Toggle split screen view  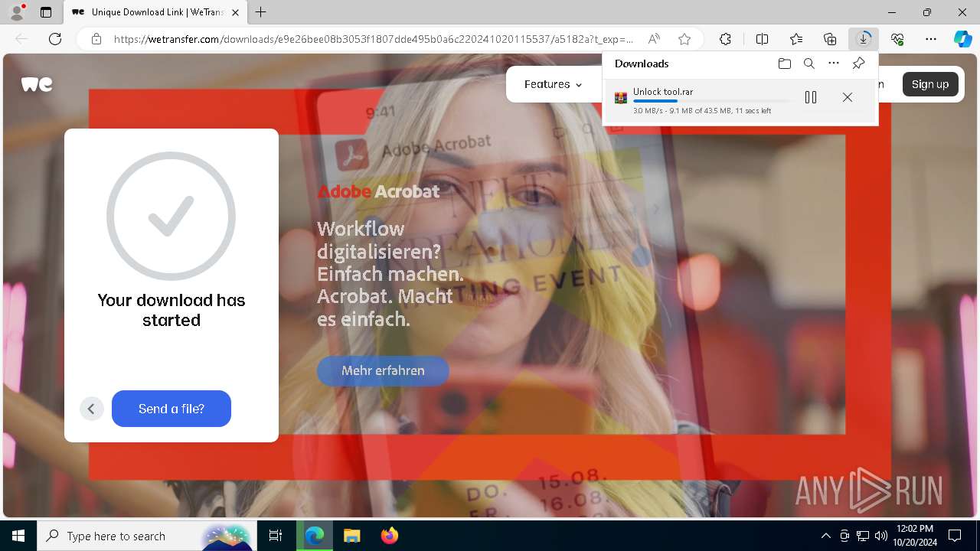coord(762,39)
